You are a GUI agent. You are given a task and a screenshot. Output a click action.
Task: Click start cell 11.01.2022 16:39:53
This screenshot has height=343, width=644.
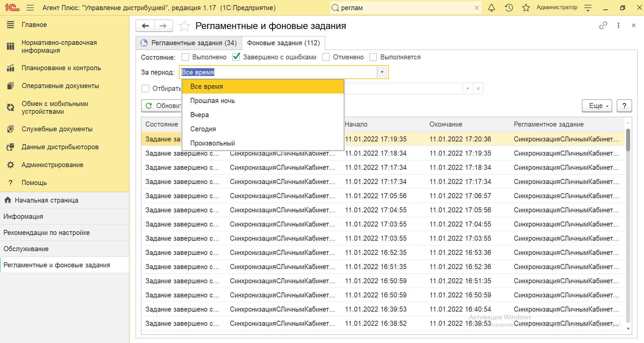click(376, 309)
